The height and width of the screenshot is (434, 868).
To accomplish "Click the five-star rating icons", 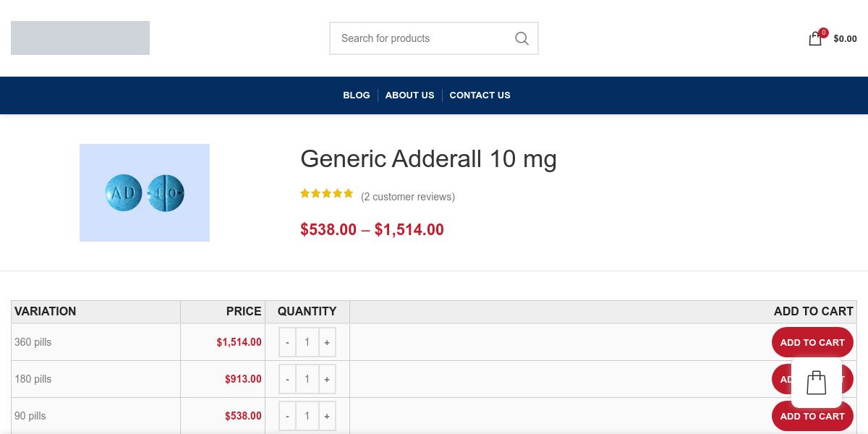I will 327,194.
